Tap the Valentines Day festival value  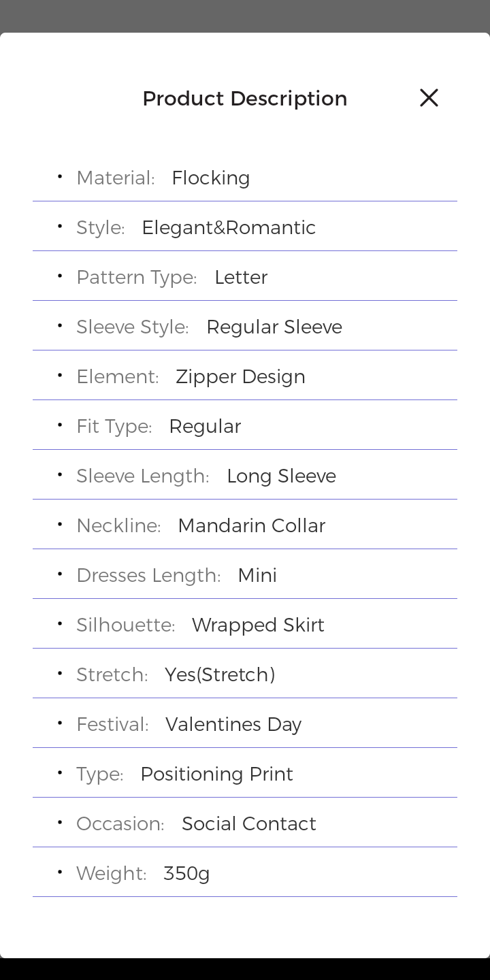[233, 724]
